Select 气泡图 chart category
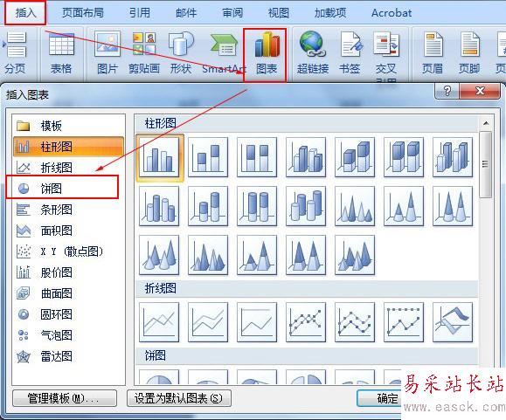The width and height of the screenshot is (506, 420). pos(68,335)
